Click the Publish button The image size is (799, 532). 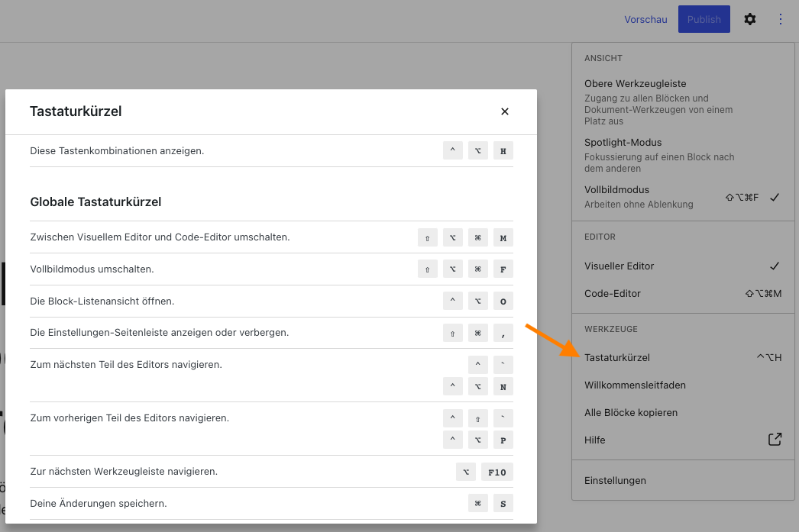[704, 19]
